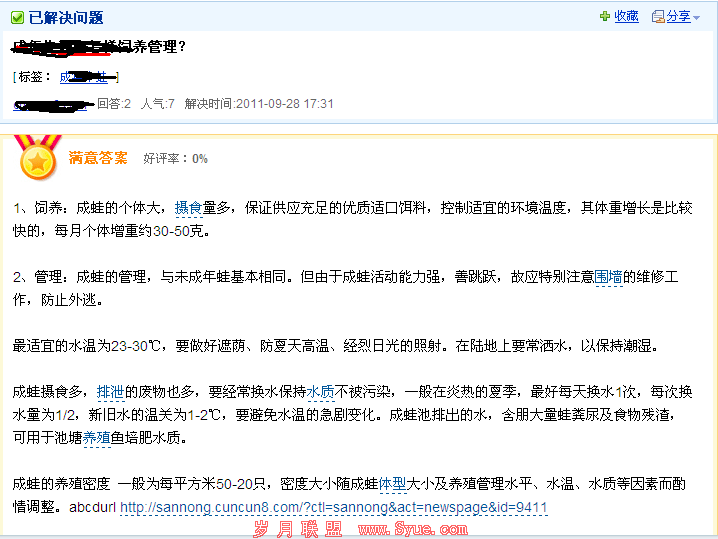Click the redacted tag link after 标签

89,77
